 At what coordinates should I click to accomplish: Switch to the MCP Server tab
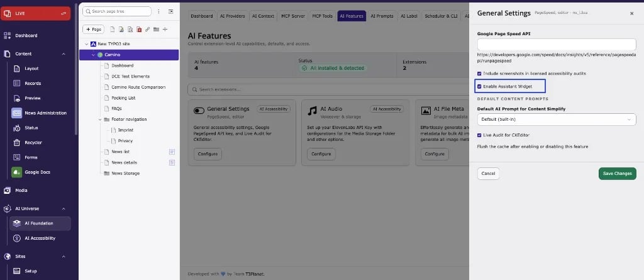point(293,16)
